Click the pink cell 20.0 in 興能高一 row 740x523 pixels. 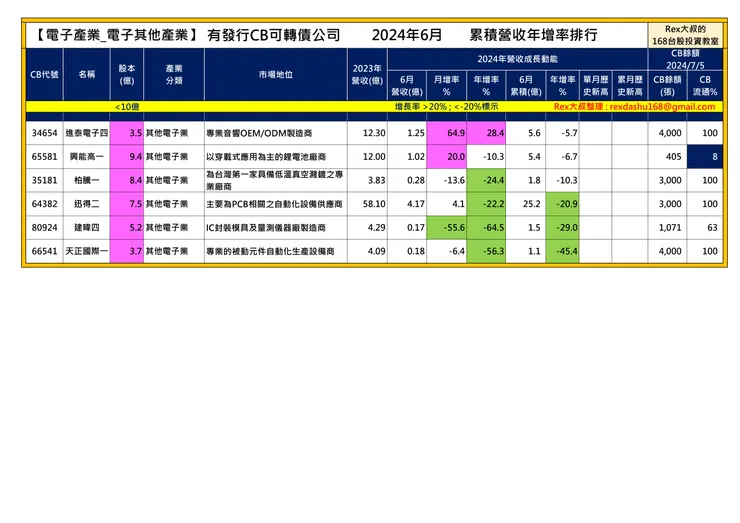pyautogui.click(x=446, y=157)
